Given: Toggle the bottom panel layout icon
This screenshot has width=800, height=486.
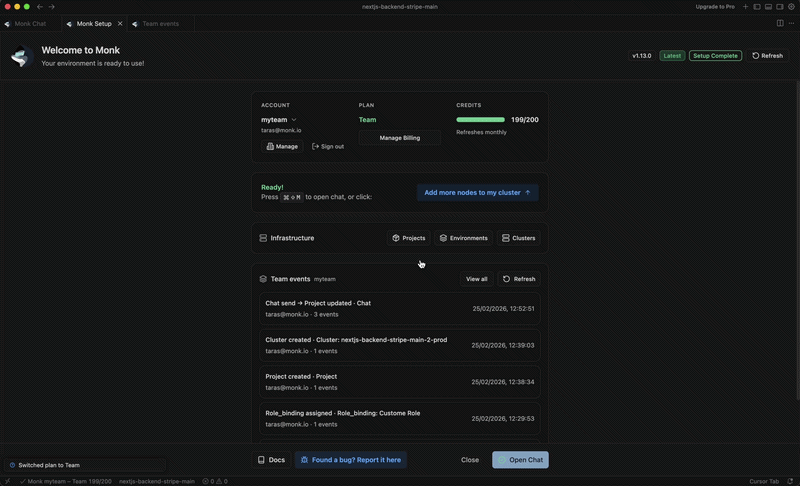Looking at the screenshot, I should (768, 7).
